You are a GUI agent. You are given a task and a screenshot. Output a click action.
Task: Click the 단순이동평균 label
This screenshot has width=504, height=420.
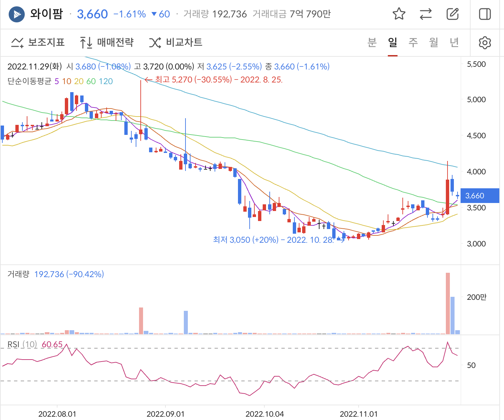[x=29, y=81]
